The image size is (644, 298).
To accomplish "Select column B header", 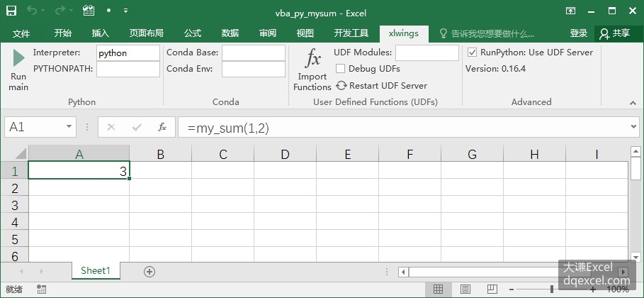I will (161, 154).
